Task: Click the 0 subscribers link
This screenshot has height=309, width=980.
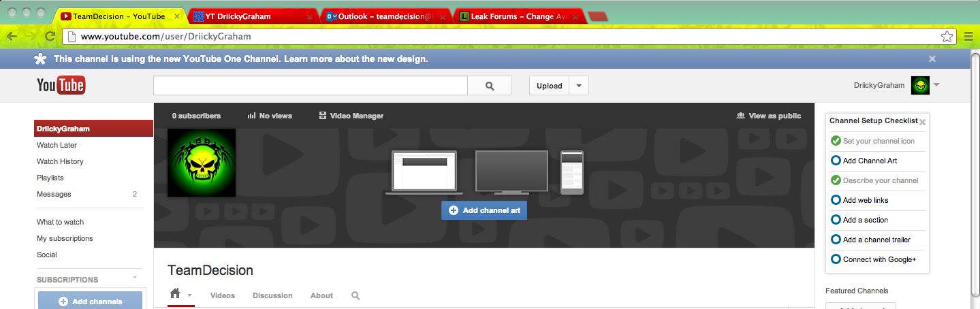Action: (196, 116)
